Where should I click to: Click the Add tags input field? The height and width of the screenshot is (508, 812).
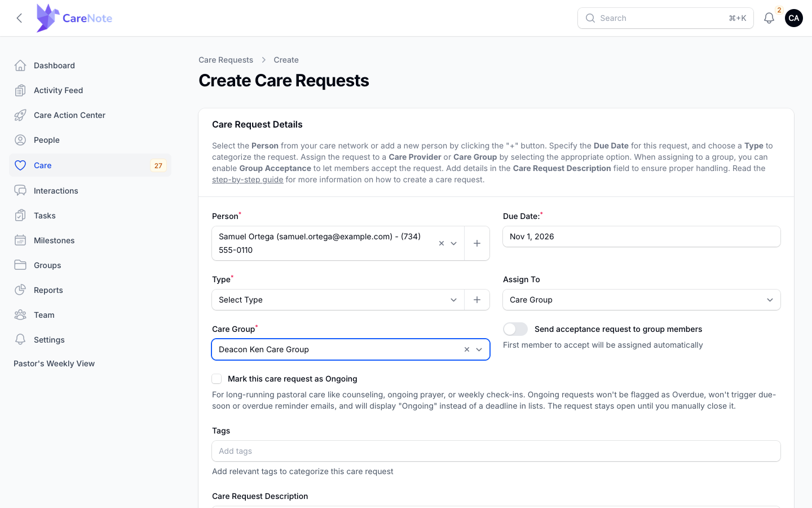coord(496,451)
